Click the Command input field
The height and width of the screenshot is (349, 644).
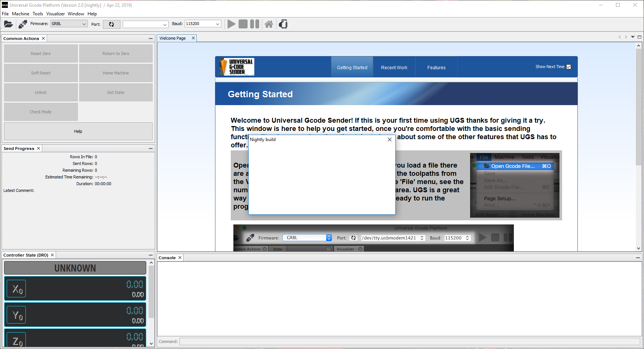(410, 342)
